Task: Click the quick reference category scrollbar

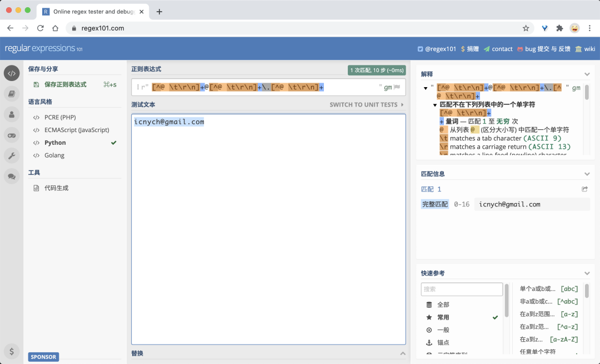Action: [507, 300]
